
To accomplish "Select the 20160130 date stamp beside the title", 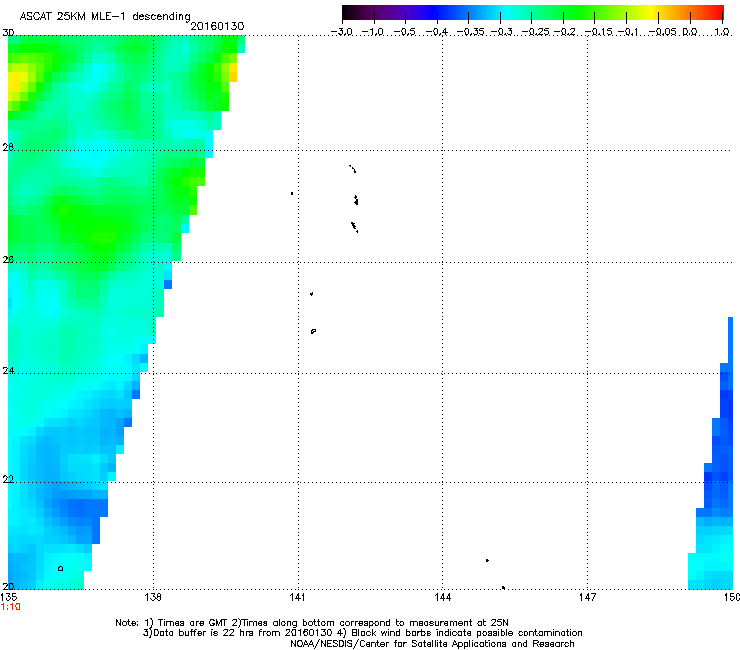I will coord(217,26).
